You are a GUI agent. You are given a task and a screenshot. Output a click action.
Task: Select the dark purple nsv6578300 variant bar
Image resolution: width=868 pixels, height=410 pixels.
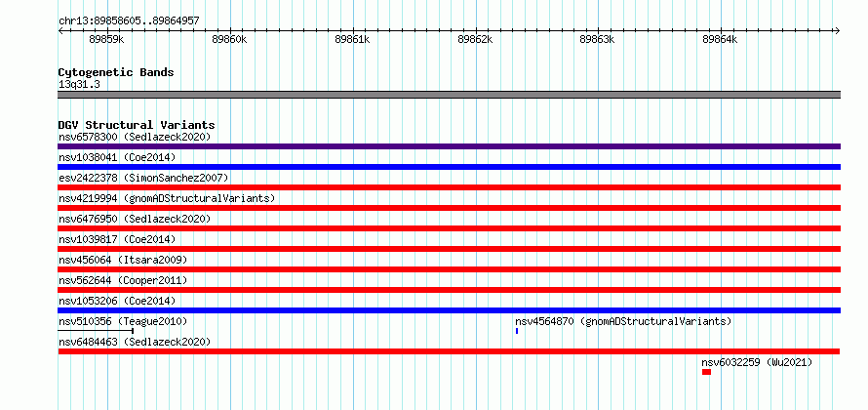[449, 146]
